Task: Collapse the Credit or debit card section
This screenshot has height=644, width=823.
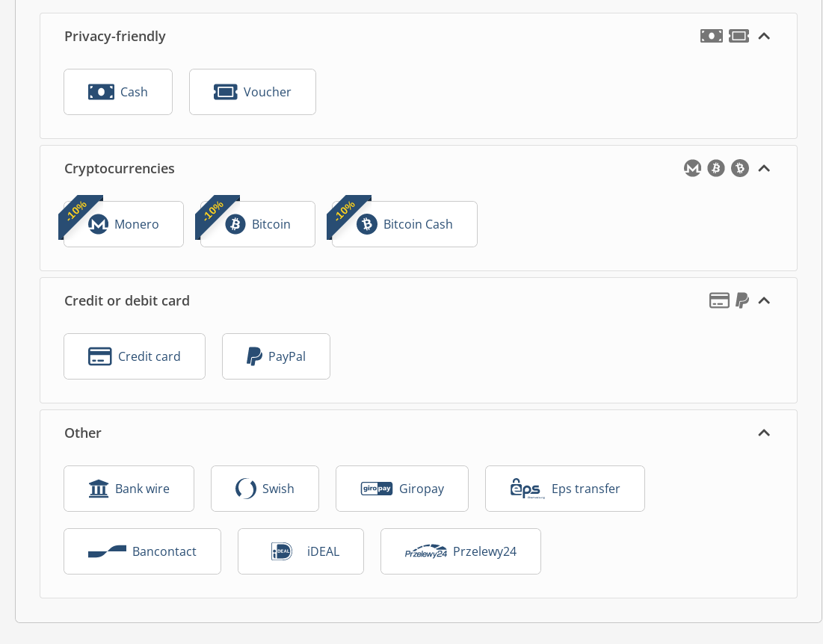Action: (764, 300)
